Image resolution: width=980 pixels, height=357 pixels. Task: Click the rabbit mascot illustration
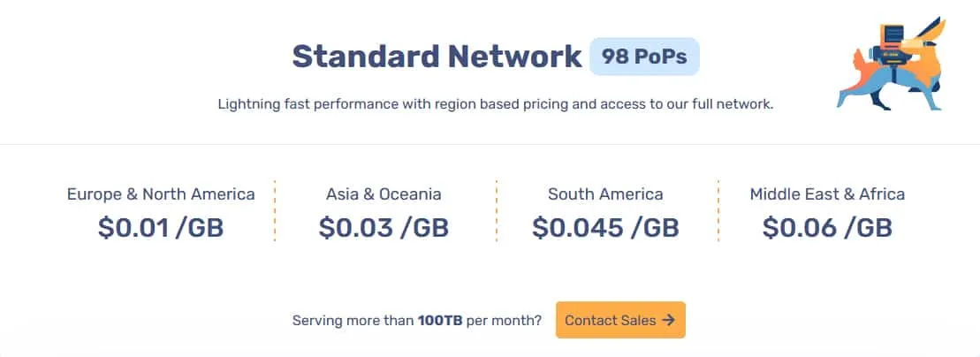point(892,65)
